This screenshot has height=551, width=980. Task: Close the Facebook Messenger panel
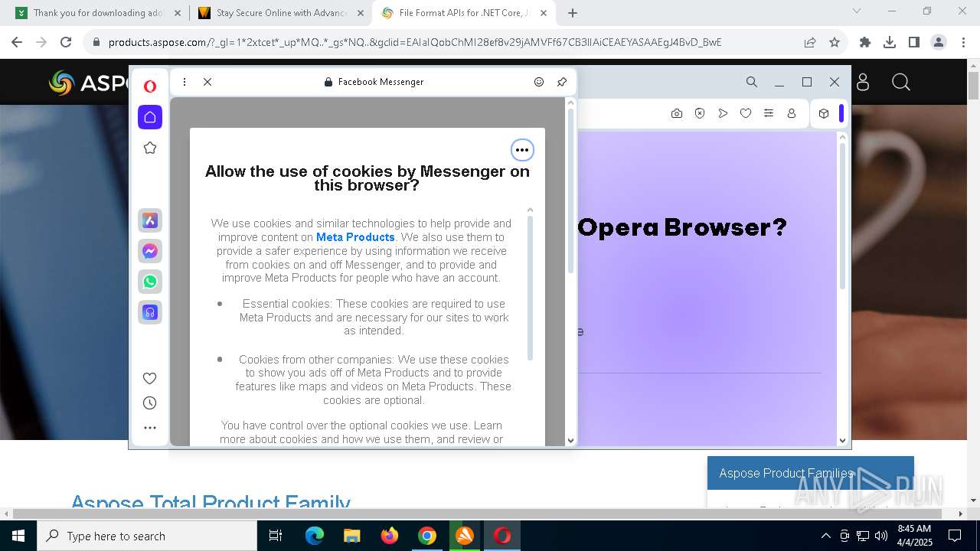[x=207, y=82]
